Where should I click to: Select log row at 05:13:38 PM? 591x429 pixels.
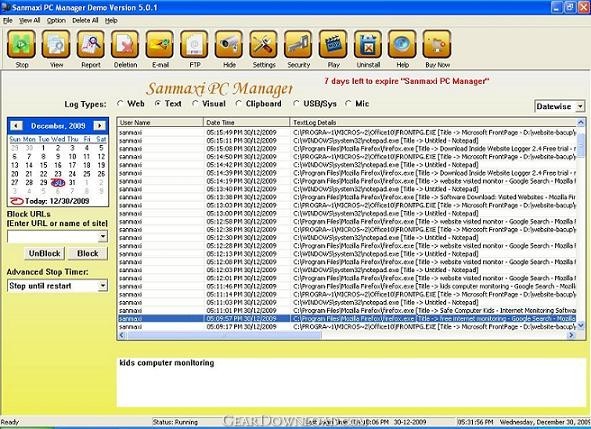(347, 197)
